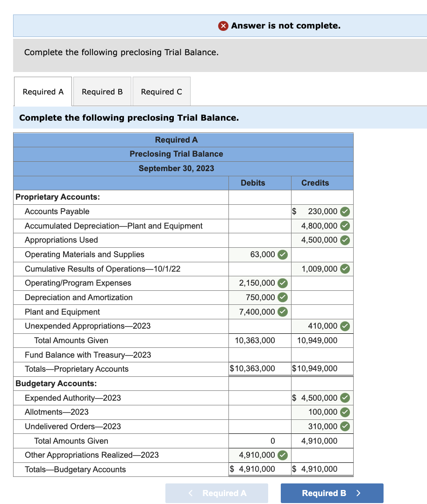Viewport: 427px width, 504px height.
Task: Click the checkmark beside Cumulative Results of Operations credit
Action: pos(346,269)
